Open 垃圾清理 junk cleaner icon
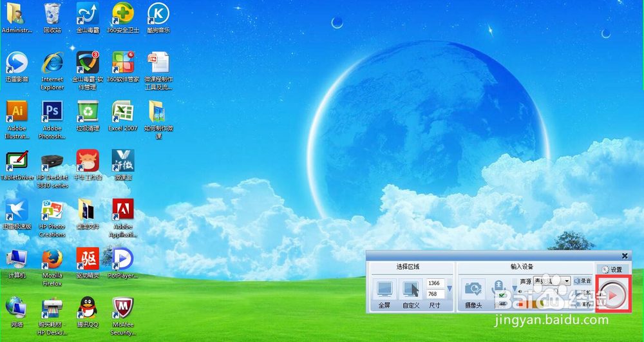The image size is (644, 342). (x=88, y=116)
